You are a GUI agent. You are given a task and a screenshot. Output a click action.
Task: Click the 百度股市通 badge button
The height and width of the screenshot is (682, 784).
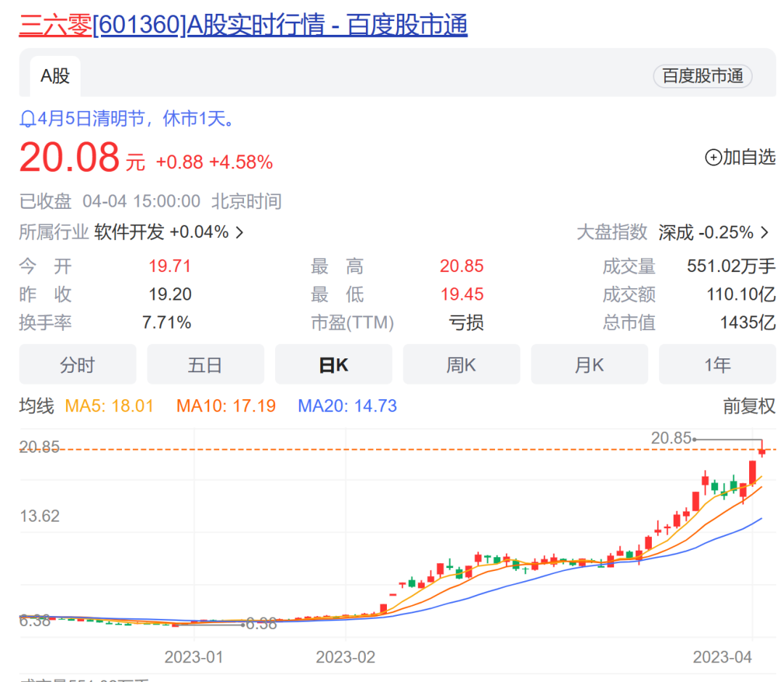(703, 76)
